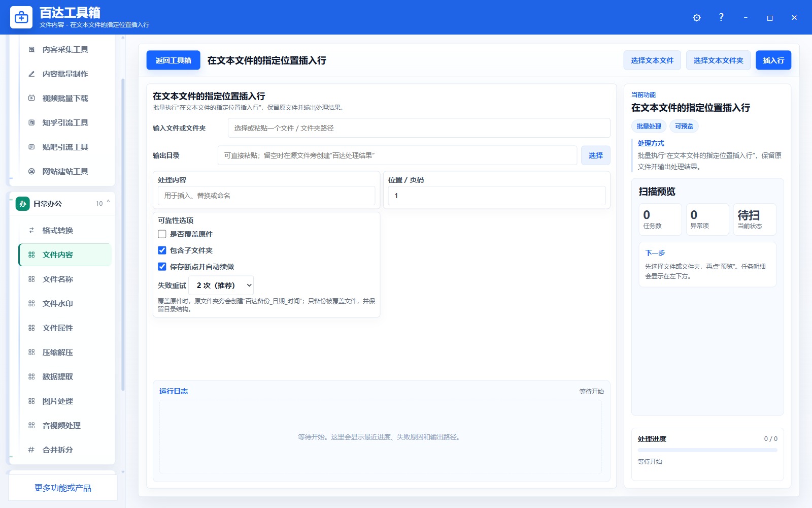Click the 待扫 当前状态 card

(755, 219)
